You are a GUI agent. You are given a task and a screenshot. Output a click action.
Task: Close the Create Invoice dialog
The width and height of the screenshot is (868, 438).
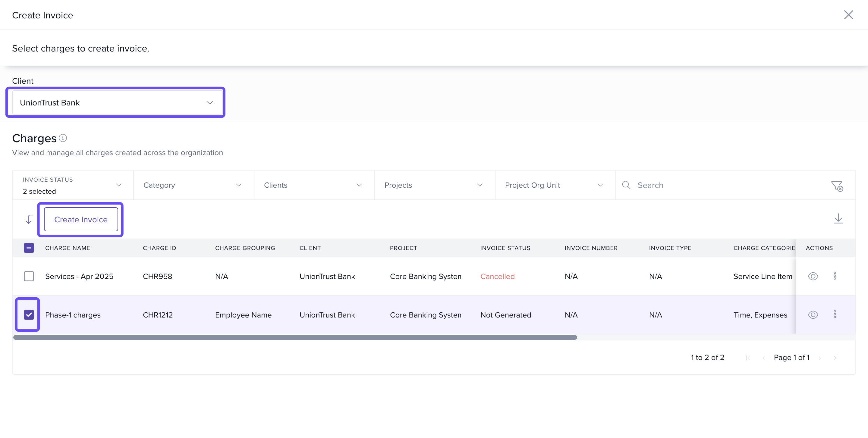point(848,15)
